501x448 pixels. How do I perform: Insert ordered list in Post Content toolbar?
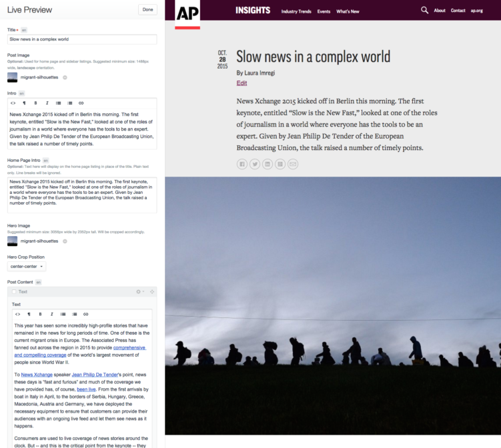coord(75,314)
